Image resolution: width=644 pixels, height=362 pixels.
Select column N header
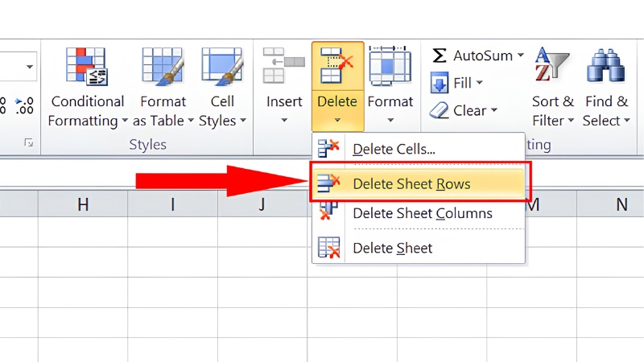click(610, 204)
